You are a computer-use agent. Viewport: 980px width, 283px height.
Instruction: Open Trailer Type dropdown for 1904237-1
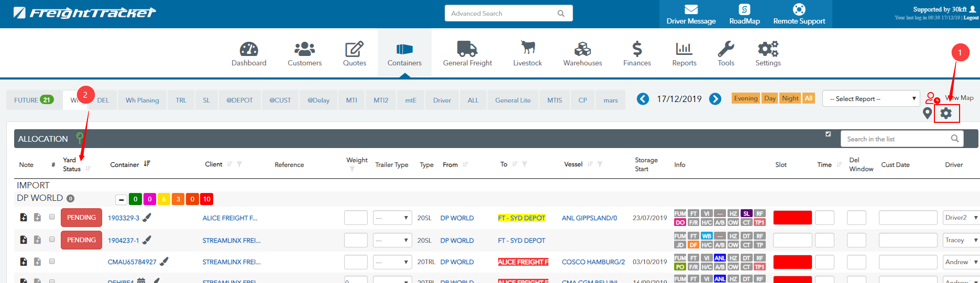tap(392, 240)
